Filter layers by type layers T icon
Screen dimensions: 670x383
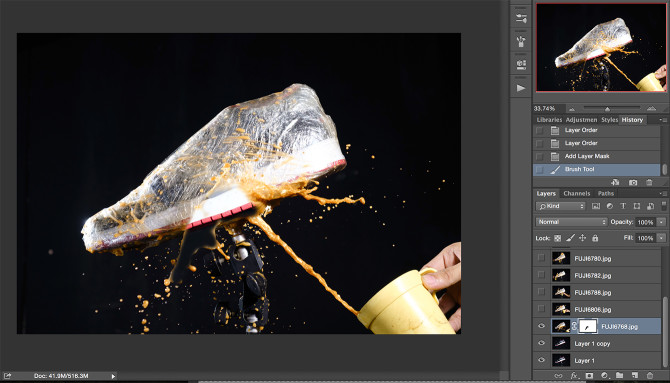[623, 206]
